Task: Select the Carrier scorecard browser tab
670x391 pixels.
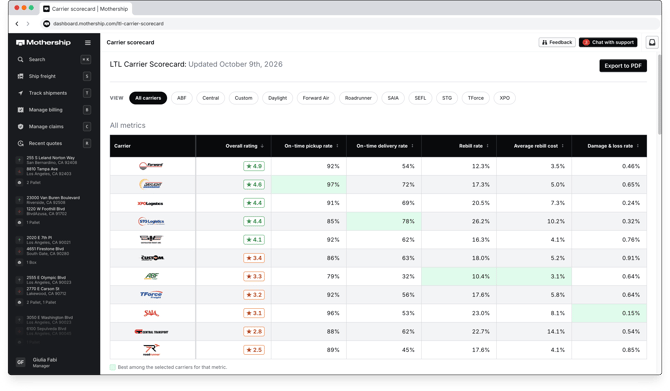Action: 85,9
